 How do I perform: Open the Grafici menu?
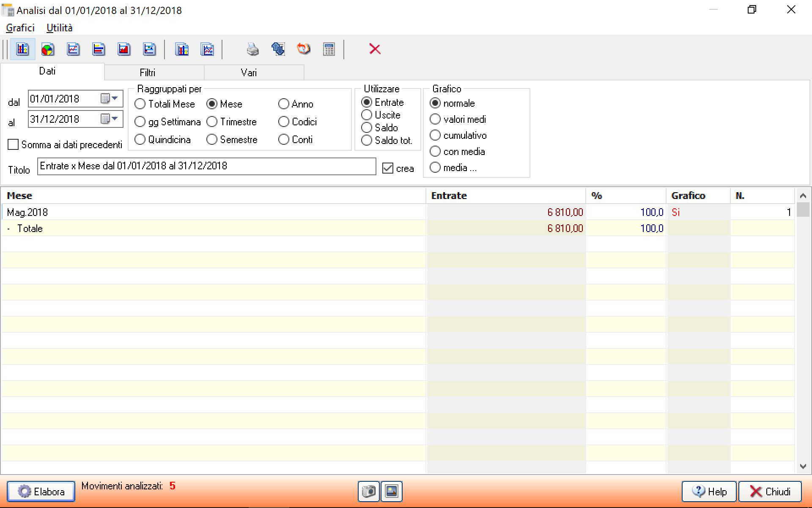pos(20,28)
